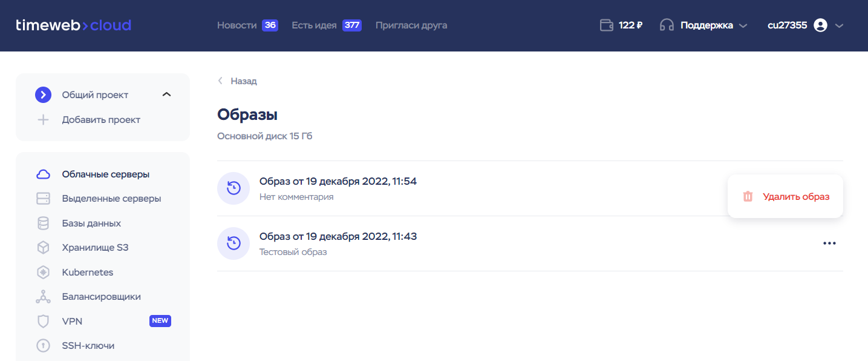Click the user avatar icon
Screen dimensions: 868x361
[820, 25]
